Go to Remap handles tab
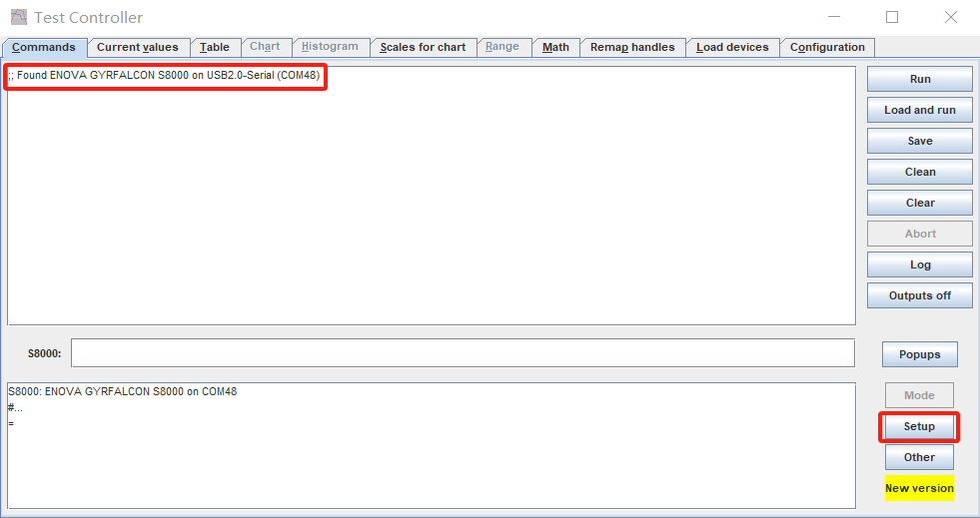The width and height of the screenshot is (980, 518). [631, 47]
